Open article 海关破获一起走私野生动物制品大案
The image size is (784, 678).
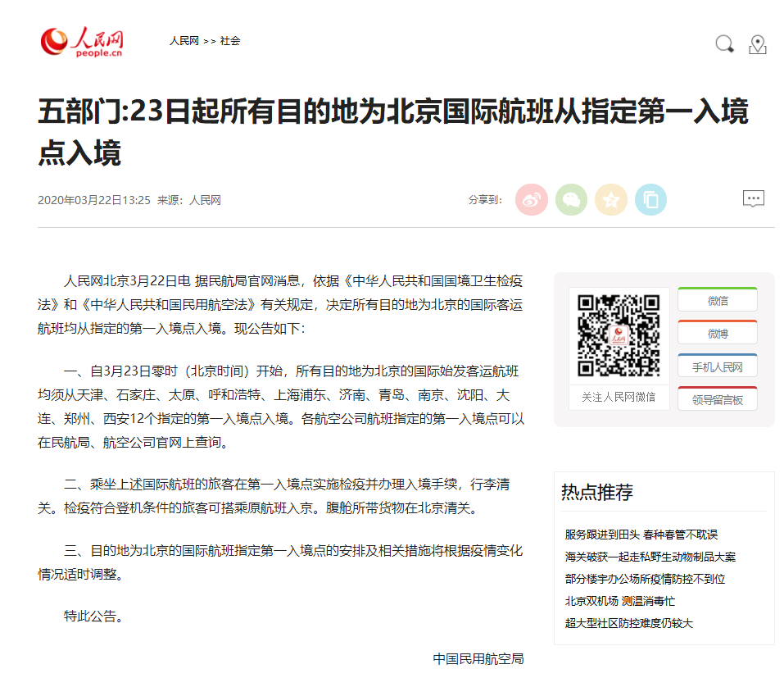coord(650,557)
